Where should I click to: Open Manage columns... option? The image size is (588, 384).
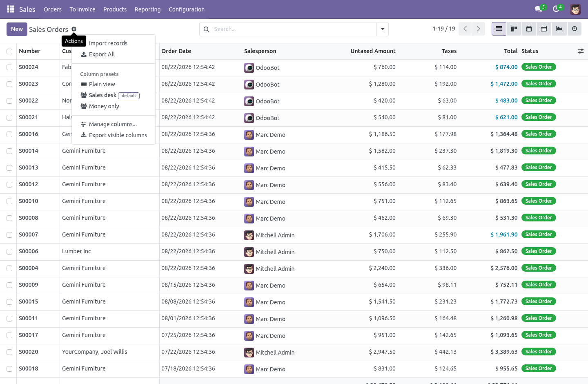(x=114, y=124)
